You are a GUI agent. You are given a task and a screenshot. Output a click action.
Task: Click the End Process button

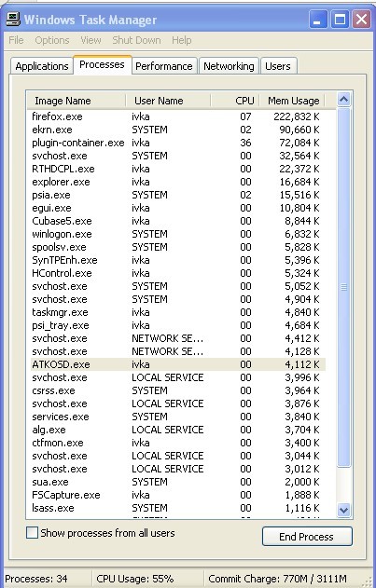pyautogui.click(x=307, y=537)
